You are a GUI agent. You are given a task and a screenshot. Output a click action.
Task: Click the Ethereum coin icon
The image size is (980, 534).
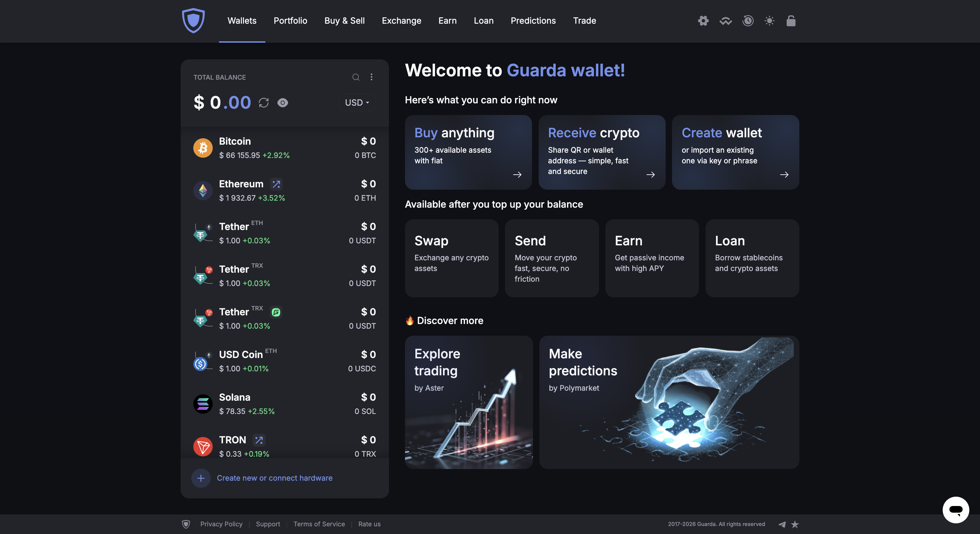coord(203,191)
